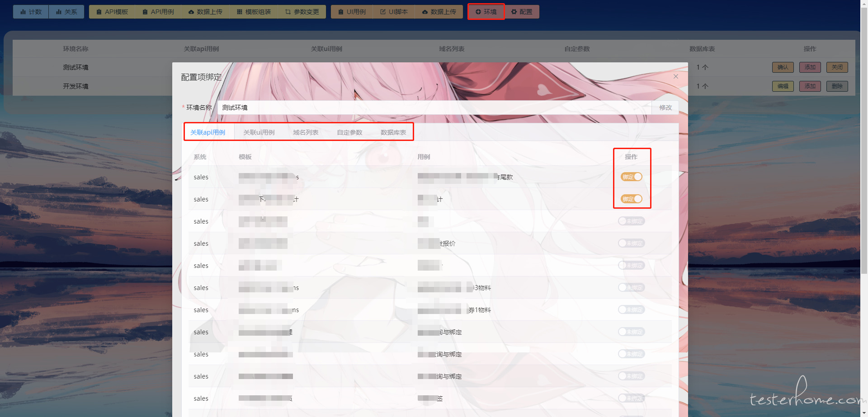Open the 关系 chart page
This screenshot has height=417, width=868.
66,12
